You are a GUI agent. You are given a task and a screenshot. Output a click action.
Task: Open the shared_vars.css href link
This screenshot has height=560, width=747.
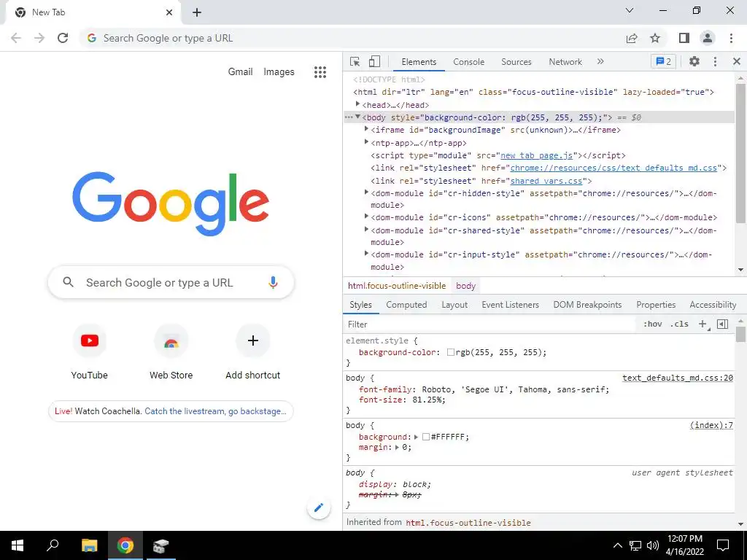[x=546, y=181]
